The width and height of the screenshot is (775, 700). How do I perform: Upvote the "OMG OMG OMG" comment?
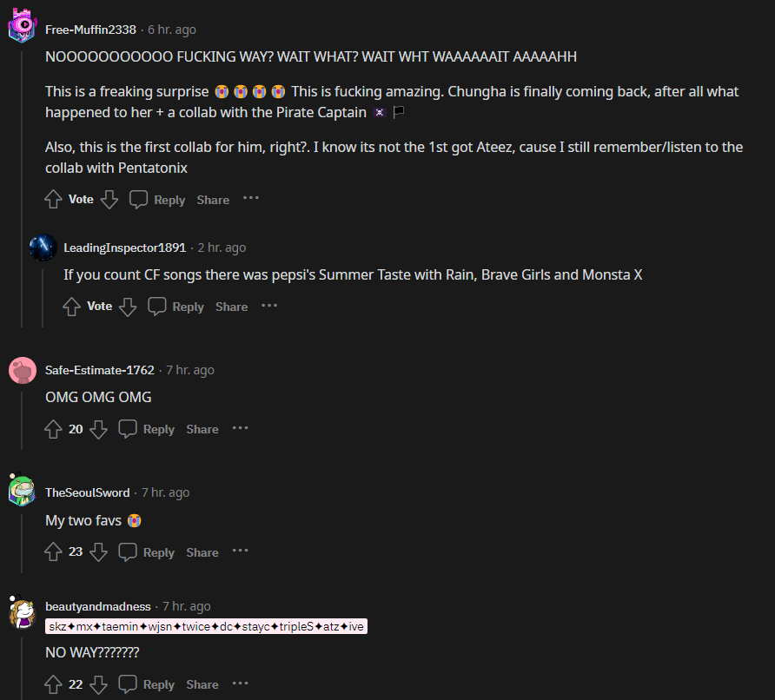[x=54, y=429]
